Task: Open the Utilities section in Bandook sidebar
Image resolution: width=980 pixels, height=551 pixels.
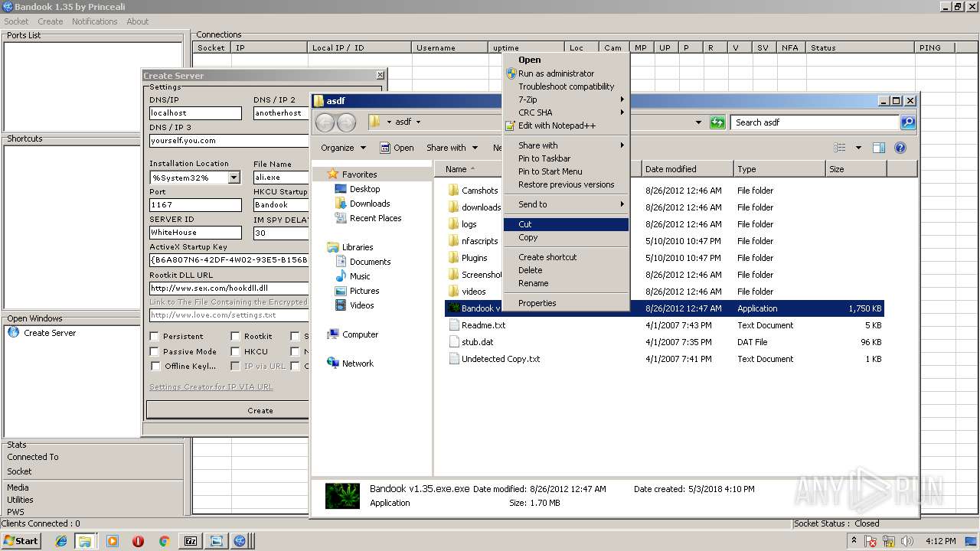Action: tap(21, 500)
